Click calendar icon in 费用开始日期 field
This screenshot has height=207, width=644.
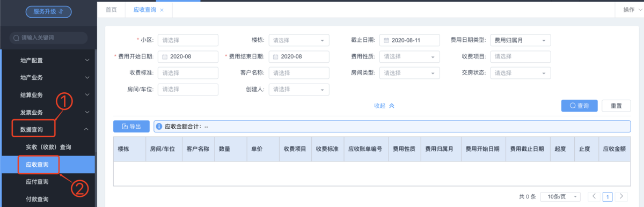point(165,56)
